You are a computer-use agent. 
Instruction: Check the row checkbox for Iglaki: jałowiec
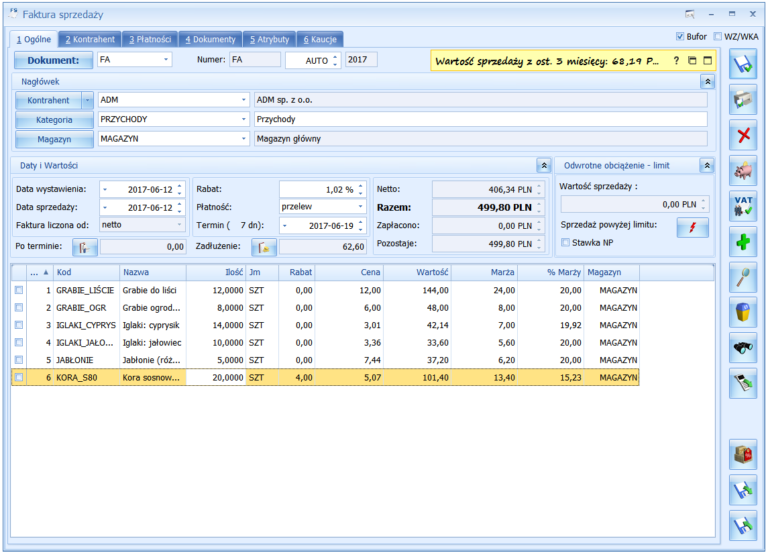[x=19, y=342]
